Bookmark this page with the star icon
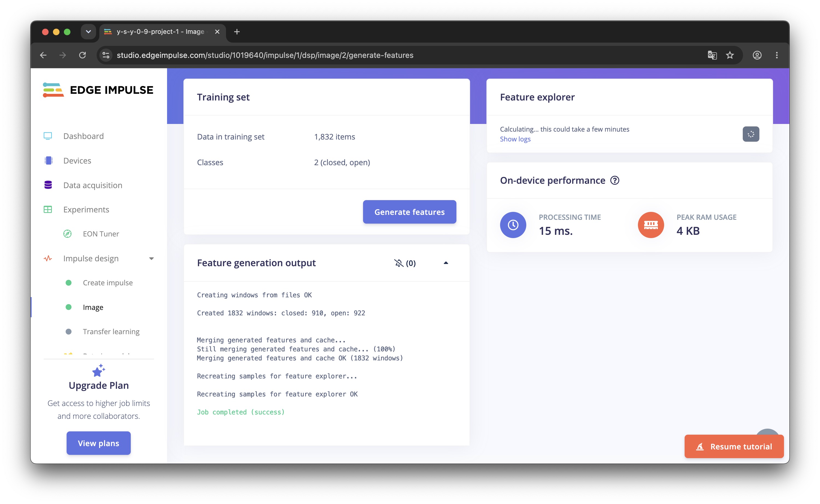 [730, 55]
